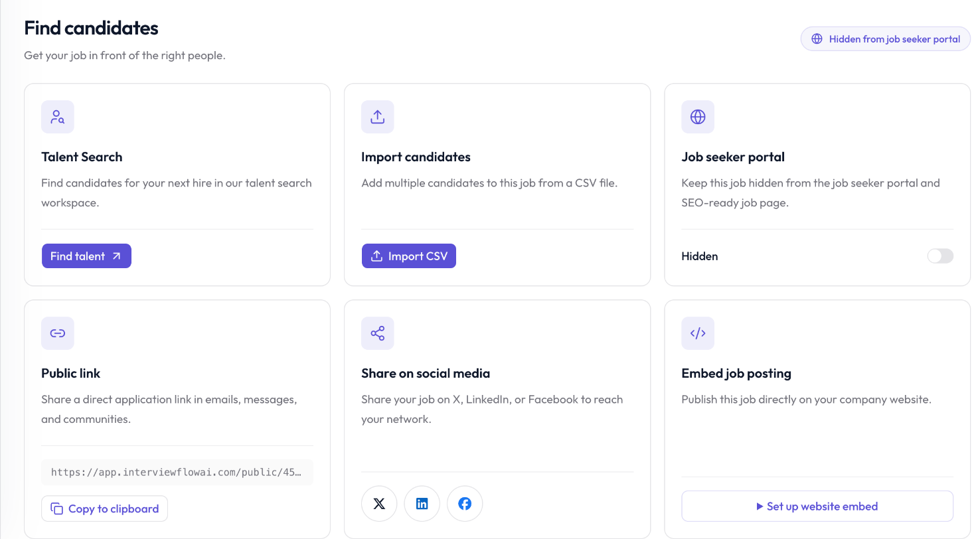Click 'Add multiple candidates to this job' description
The image size is (980, 539).
[x=489, y=183]
